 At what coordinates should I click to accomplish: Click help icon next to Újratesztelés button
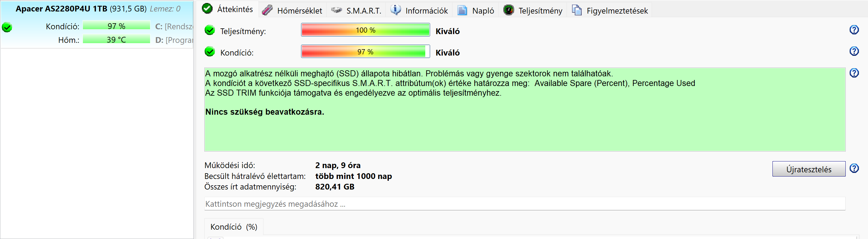tap(854, 168)
